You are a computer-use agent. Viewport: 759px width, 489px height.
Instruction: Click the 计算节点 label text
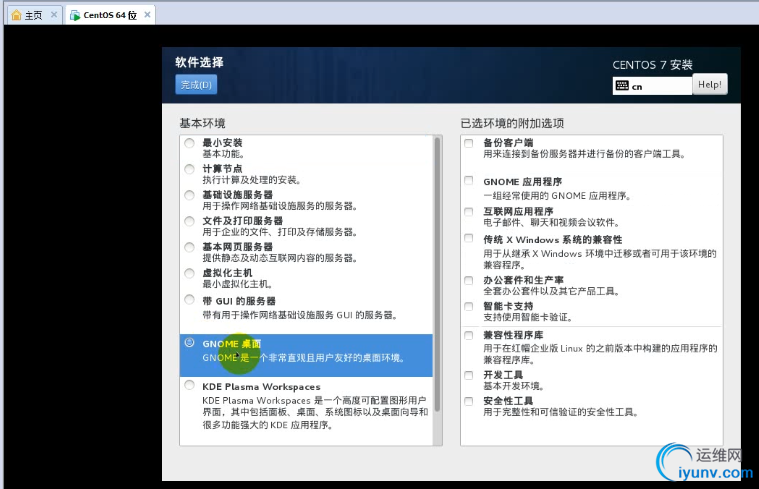(222, 168)
